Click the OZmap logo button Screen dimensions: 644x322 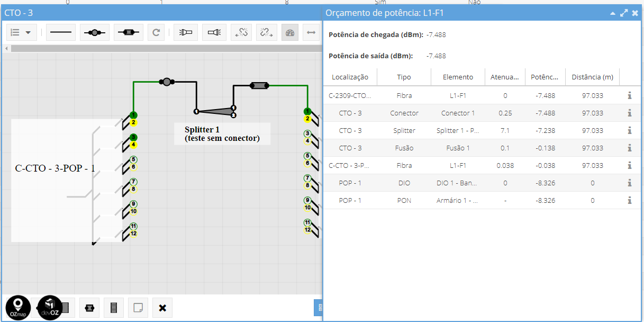pos(19,308)
